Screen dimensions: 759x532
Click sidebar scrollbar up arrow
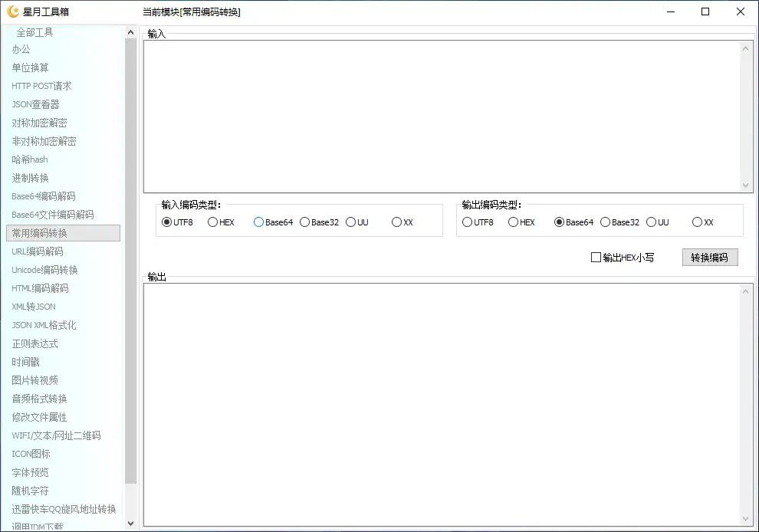(130, 32)
